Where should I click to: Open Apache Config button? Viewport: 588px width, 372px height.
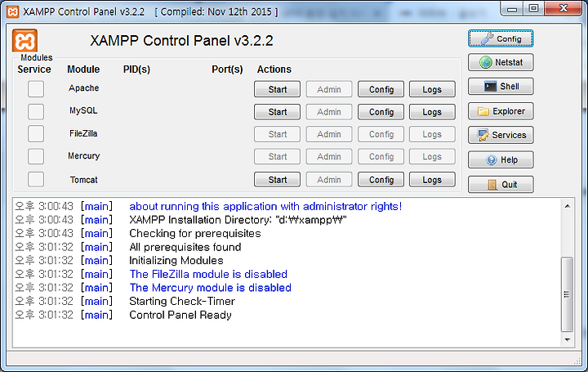coord(381,89)
